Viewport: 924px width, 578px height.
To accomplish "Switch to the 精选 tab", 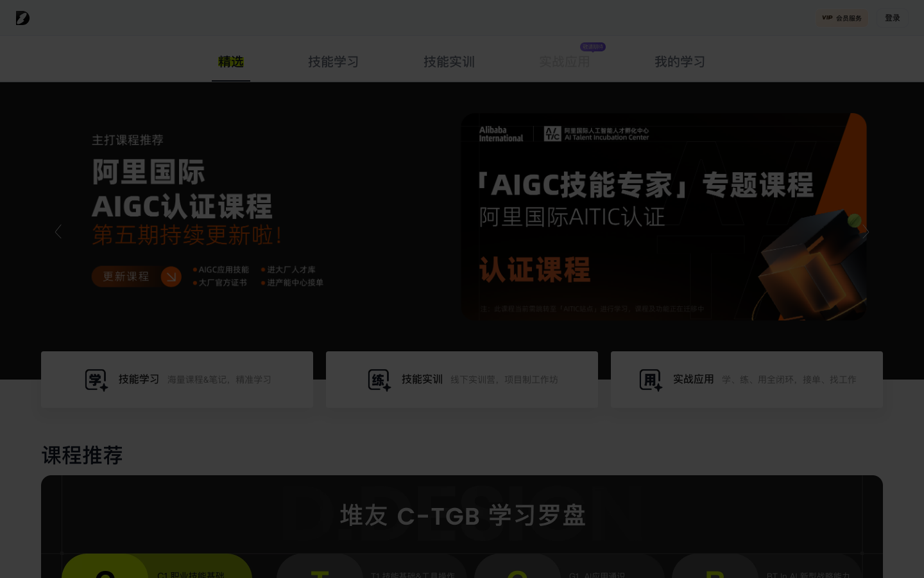I will [231, 62].
